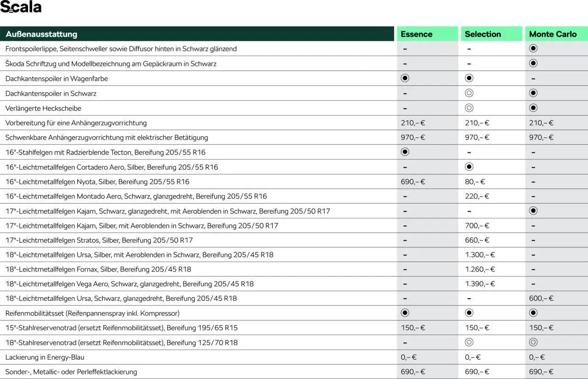Click the Lackierung in Energy-Blau row label
Viewport: 588px width, 379px height.
(45, 357)
